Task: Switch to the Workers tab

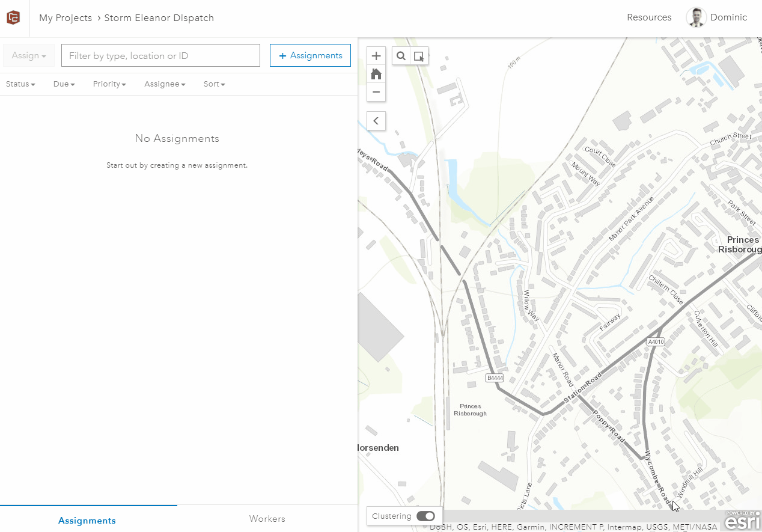Action: [x=267, y=519]
